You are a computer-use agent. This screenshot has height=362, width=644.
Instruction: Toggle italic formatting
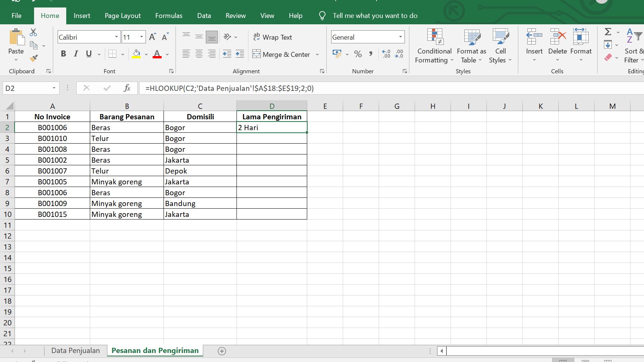tap(76, 53)
